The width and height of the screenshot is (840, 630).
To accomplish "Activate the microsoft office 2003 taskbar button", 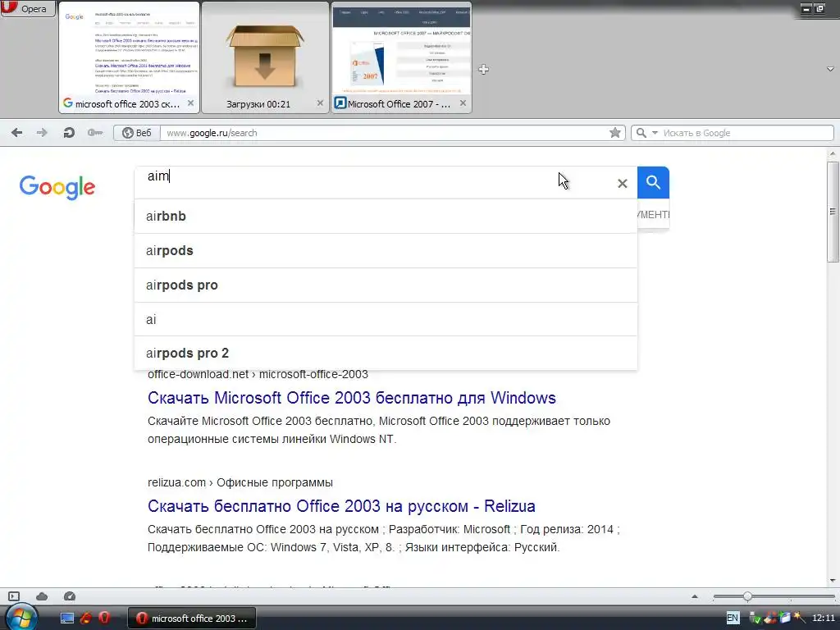I will coord(192,619).
